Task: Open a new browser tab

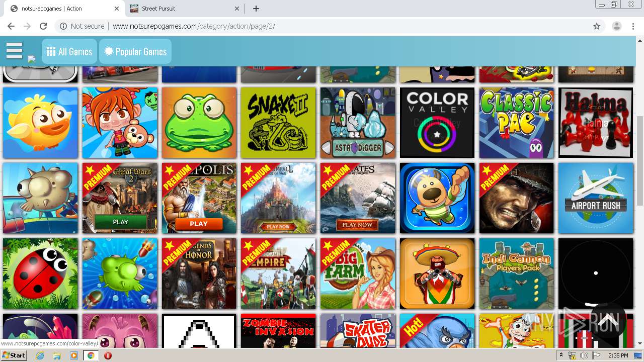Action: pyautogui.click(x=256, y=9)
